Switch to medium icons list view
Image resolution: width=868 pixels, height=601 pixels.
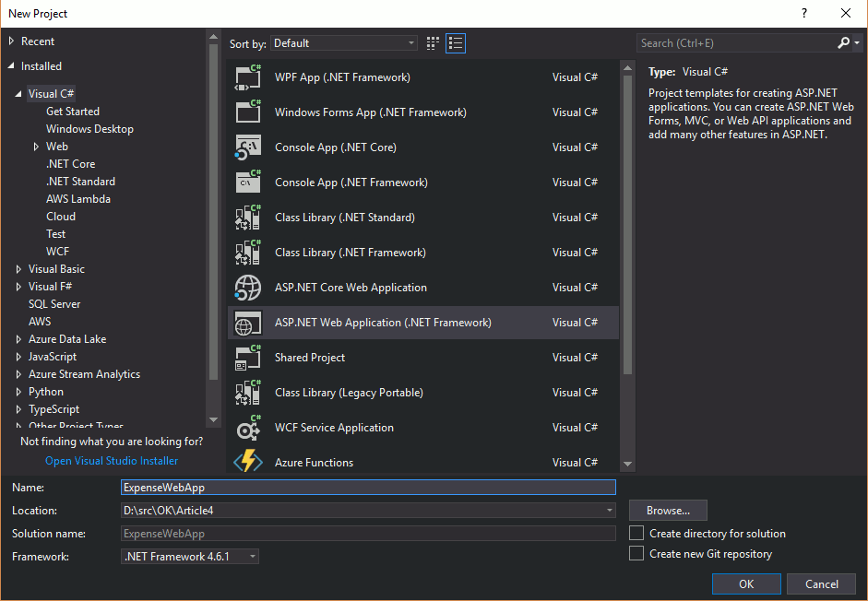point(456,43)
